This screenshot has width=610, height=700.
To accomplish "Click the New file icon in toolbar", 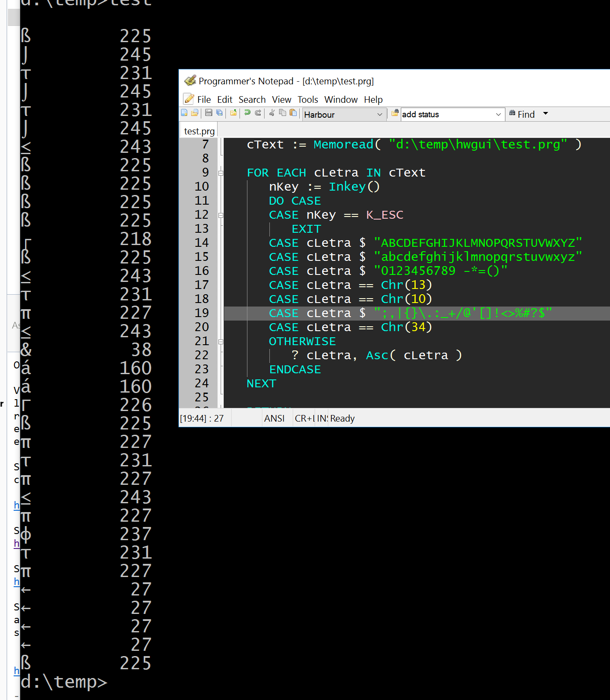I will pos(185,113).
